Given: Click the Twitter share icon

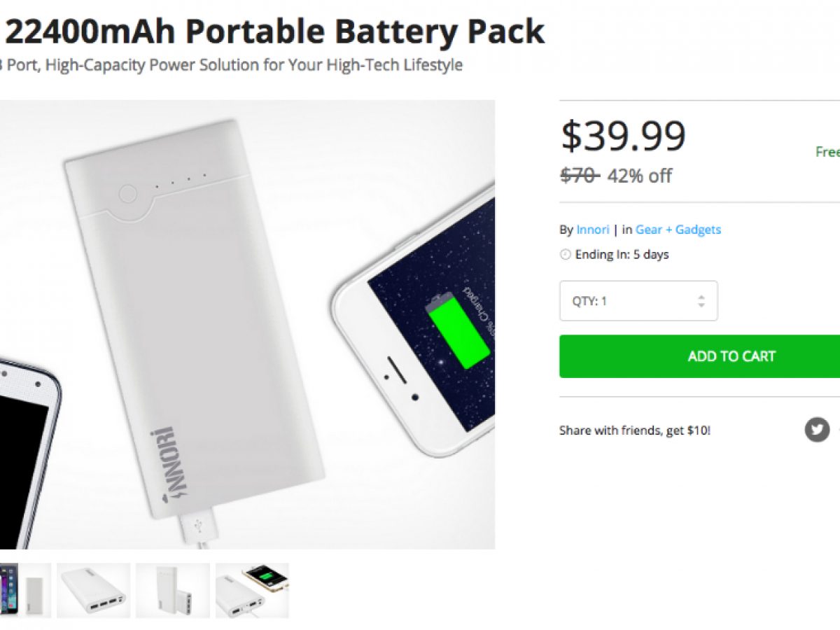Looking at the screenshot, I should click(817, 429).
